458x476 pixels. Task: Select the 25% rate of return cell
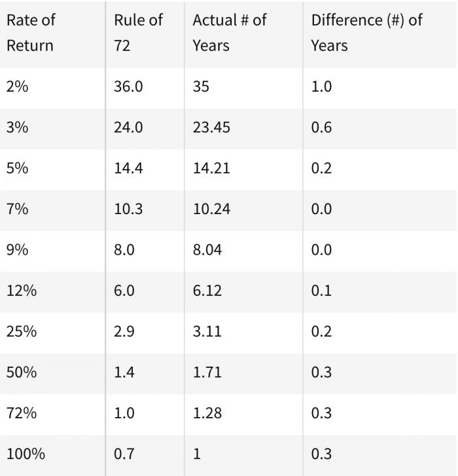(22, 331)
